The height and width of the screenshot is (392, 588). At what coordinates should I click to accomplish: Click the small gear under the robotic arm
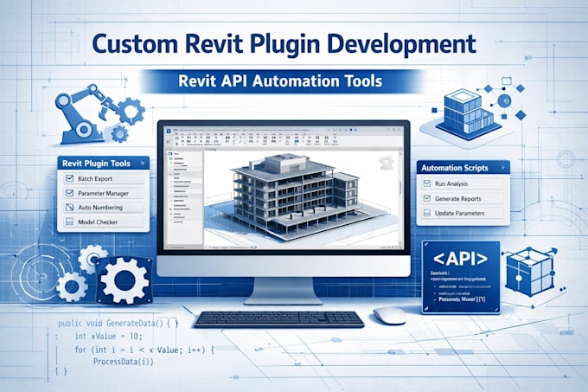(x=120, y=133)
